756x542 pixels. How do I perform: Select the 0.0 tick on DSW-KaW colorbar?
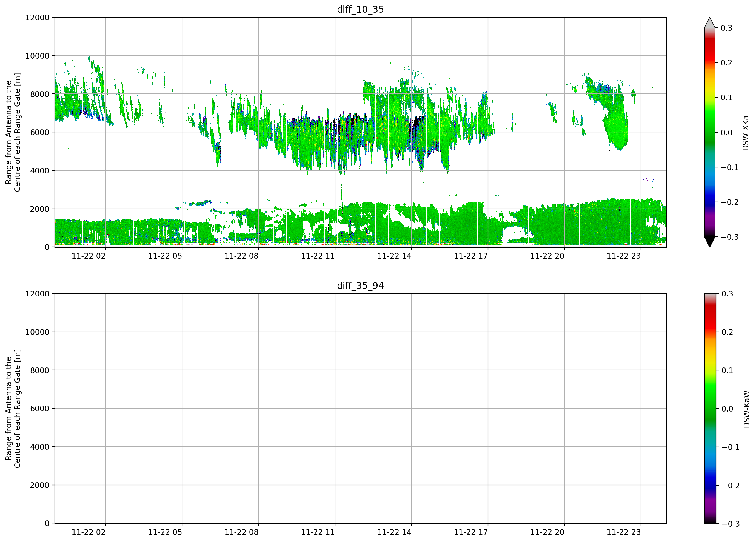coord(728,409)
